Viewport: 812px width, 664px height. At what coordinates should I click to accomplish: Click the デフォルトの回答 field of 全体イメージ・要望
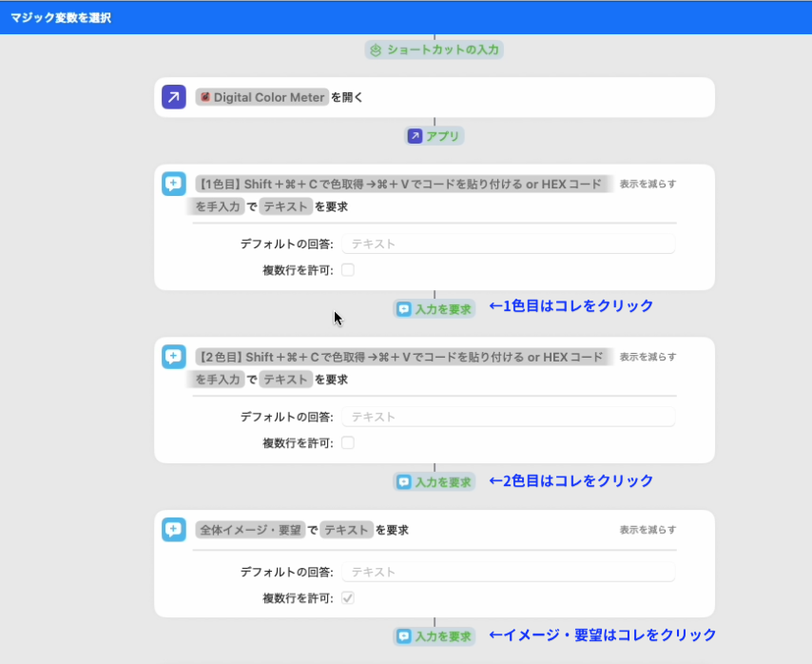pyautogui.click(x=511, y=571)
